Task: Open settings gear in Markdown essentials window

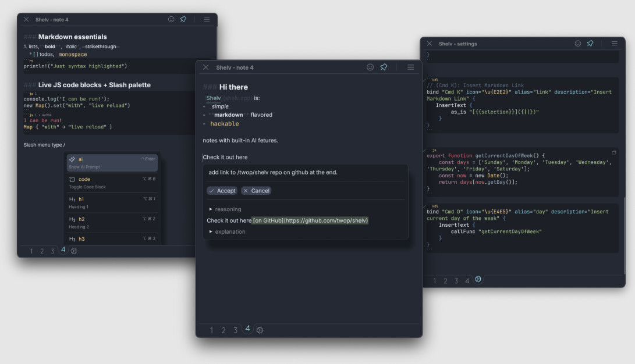Action: pyautogui.click(x=74, y=251)
